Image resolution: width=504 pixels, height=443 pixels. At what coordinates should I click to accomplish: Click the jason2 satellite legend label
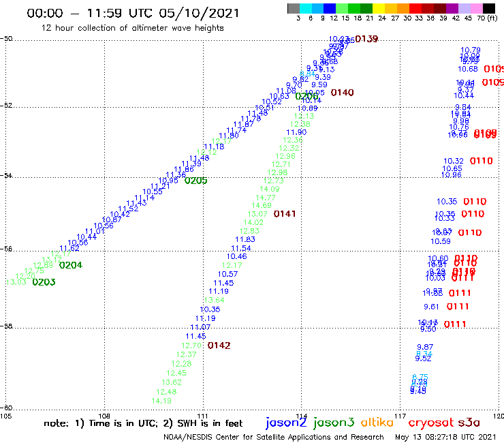click(286, 423)
